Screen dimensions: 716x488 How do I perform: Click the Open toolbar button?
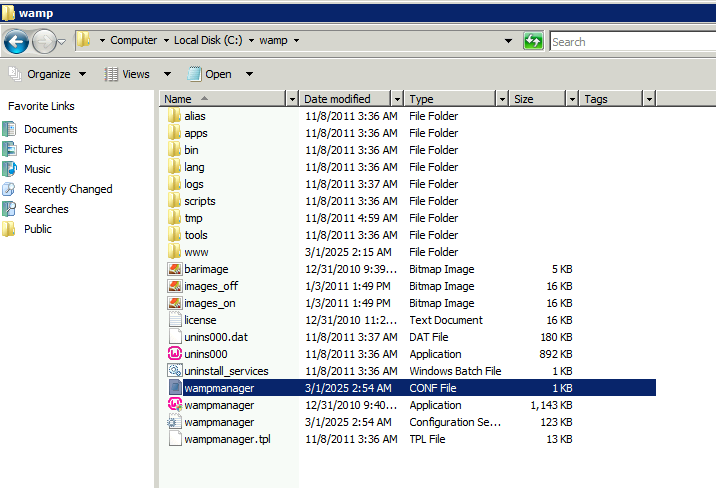[210, 74]
